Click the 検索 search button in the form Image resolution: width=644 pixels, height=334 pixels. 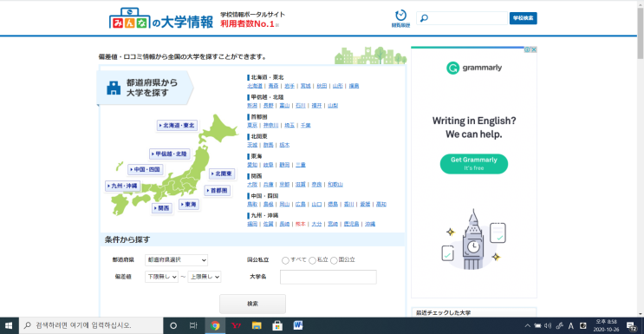point(252,304)
